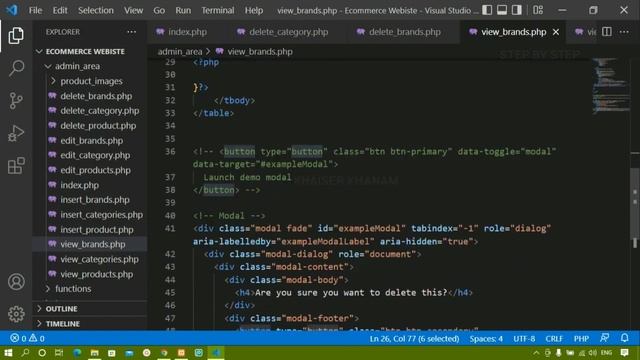Toggle the primary side bar
Image resolution: width=640 pixels, height=360 pixels.
tap(487, 10)
